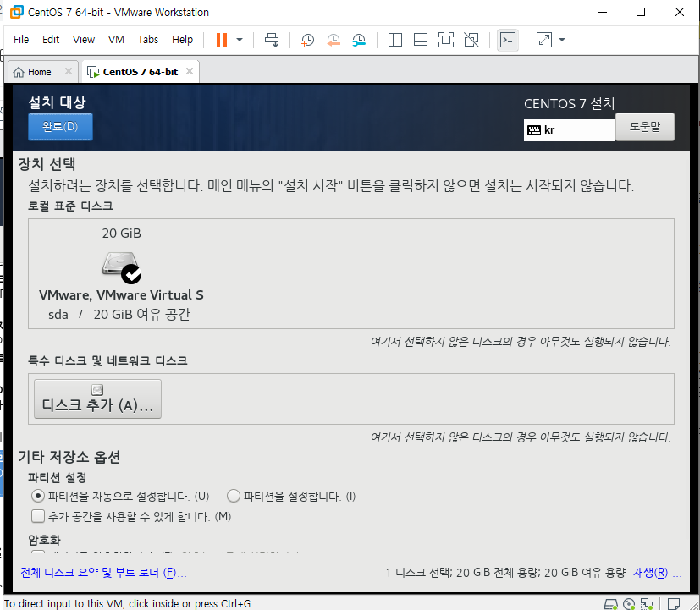Screen dimensions: 700x610
Task: Send Ctrl+Alt+Del to the VM
Action: click(272, 40)
